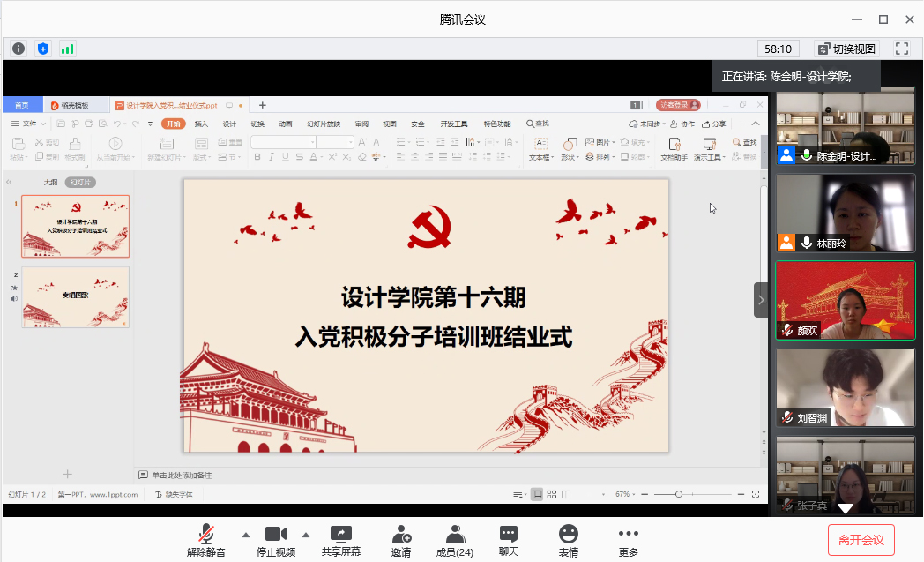Click 访客登录 login button
The width and height of the screenshot is (924, 562).
678,105
